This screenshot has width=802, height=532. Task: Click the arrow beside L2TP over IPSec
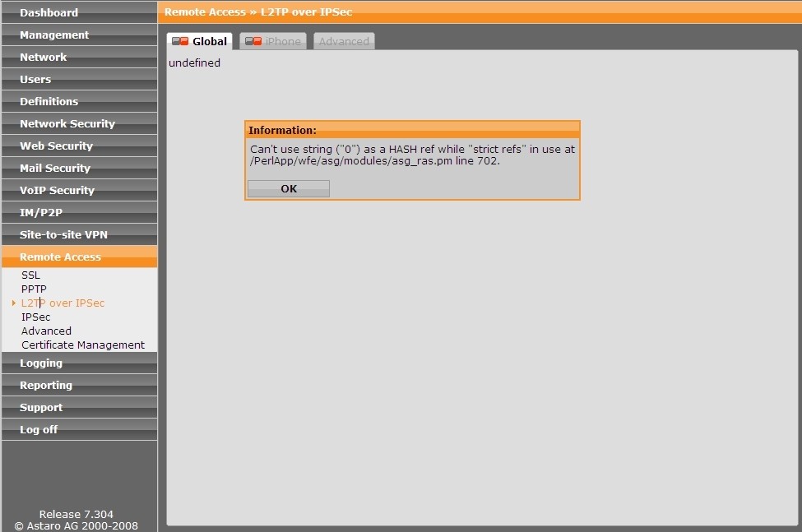(14, 303)
